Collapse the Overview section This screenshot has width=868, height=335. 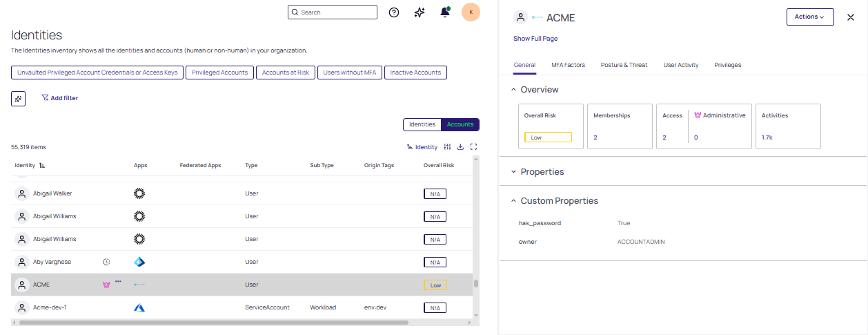[x=513, y=90]
